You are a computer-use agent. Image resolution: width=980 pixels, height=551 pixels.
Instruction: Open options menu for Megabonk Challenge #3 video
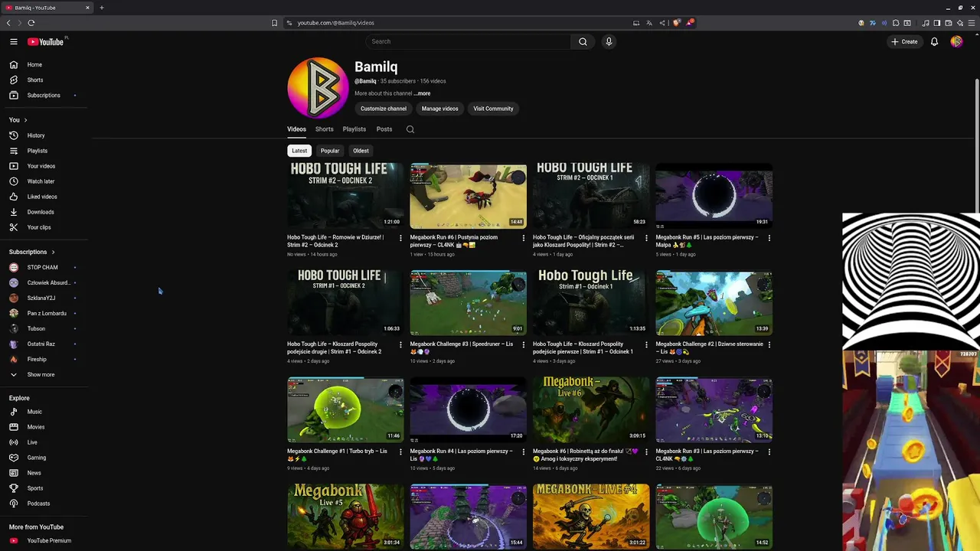coord(524,345)
